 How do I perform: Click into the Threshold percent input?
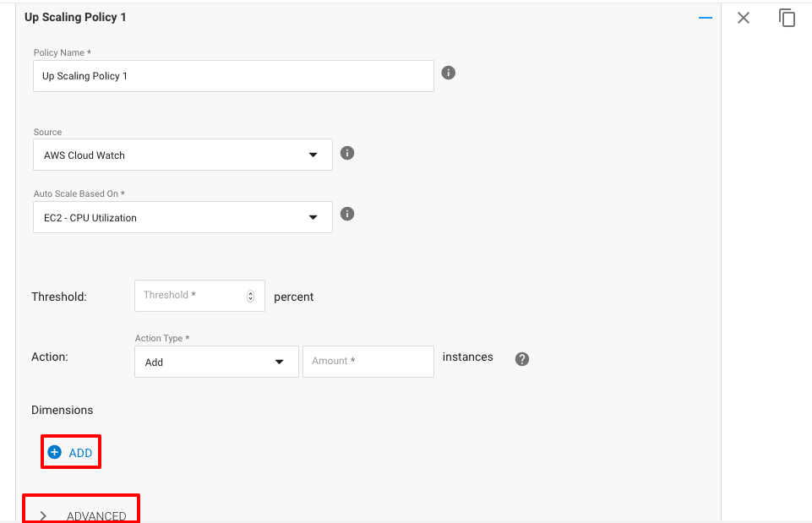[x=190, y=296]
